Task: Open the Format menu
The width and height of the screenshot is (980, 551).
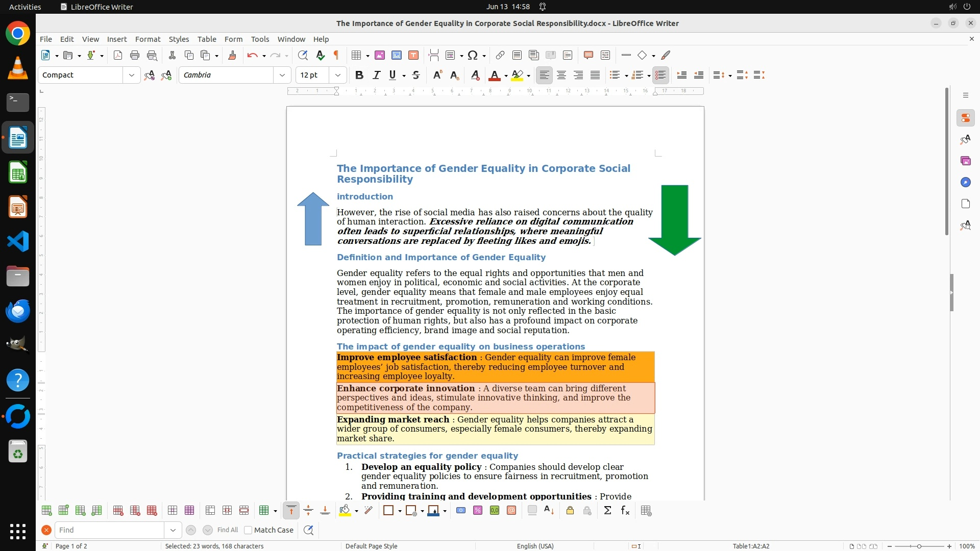Action: click(148, 39)
